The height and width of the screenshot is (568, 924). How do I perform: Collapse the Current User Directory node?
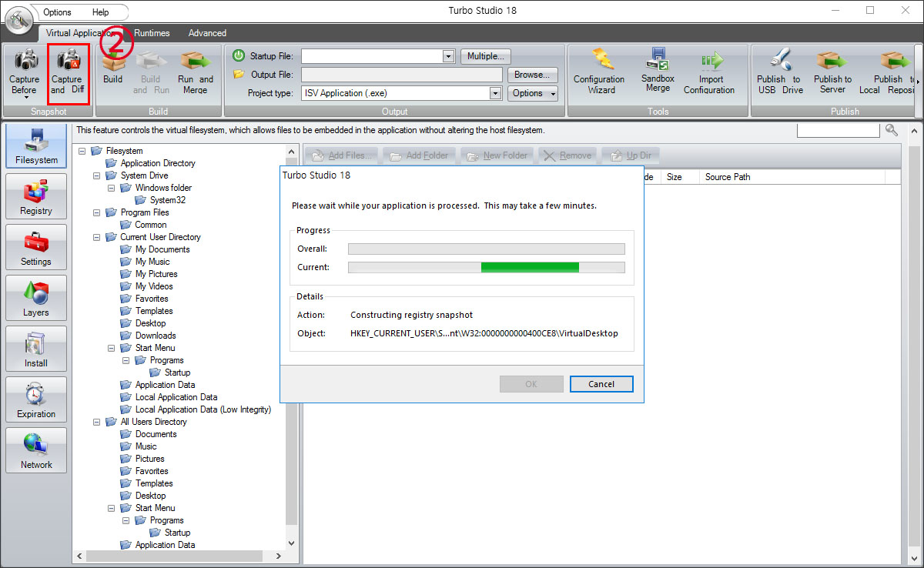pyautogui.click(x=97, y=237)
